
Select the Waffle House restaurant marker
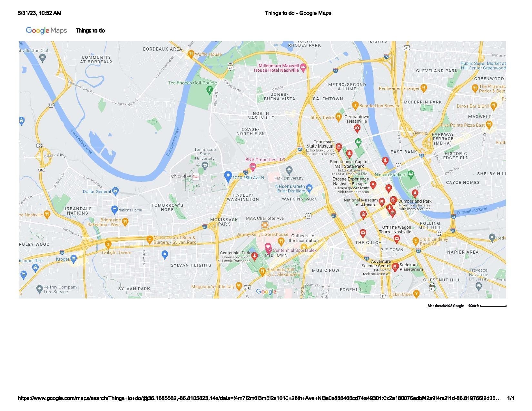pos(191,54)
